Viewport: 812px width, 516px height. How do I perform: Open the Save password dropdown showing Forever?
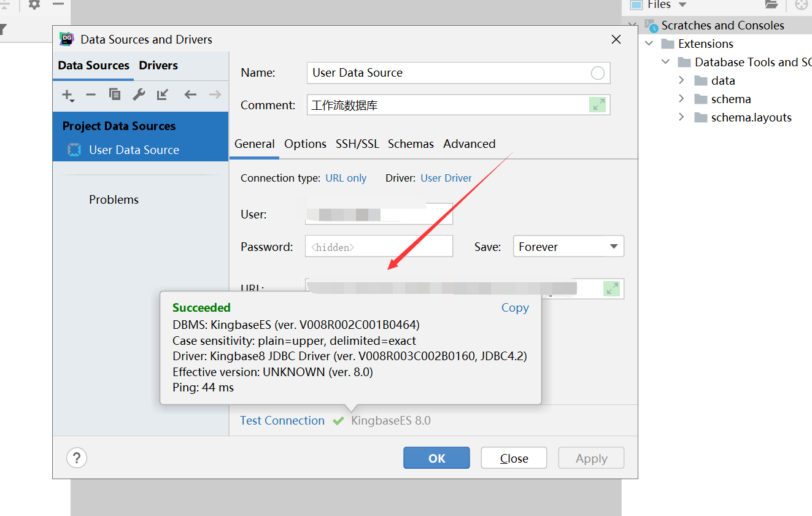tap(568, 247)
